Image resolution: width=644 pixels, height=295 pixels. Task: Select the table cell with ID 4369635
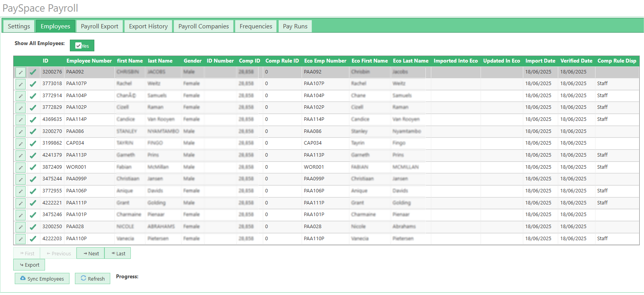click(x=52, y=119)
